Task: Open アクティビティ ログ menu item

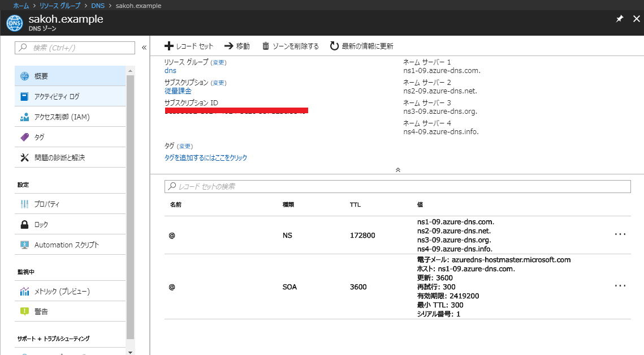Action: coord(70,96)
